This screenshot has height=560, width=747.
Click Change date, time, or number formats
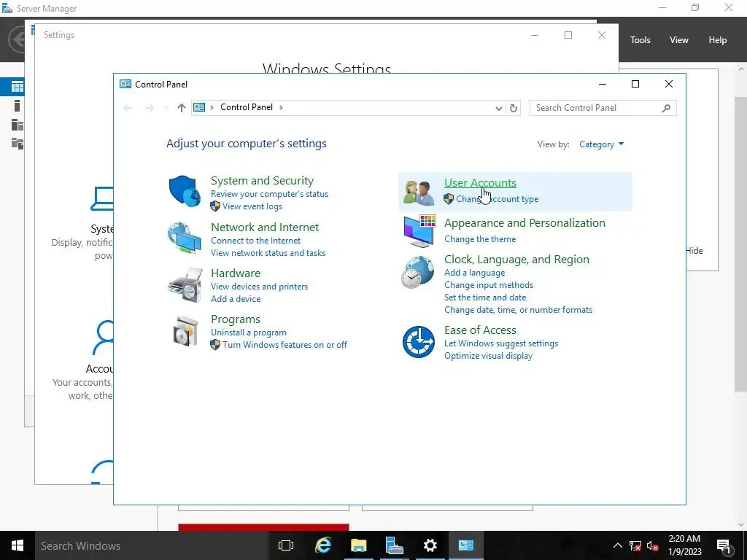pos(519,310)
